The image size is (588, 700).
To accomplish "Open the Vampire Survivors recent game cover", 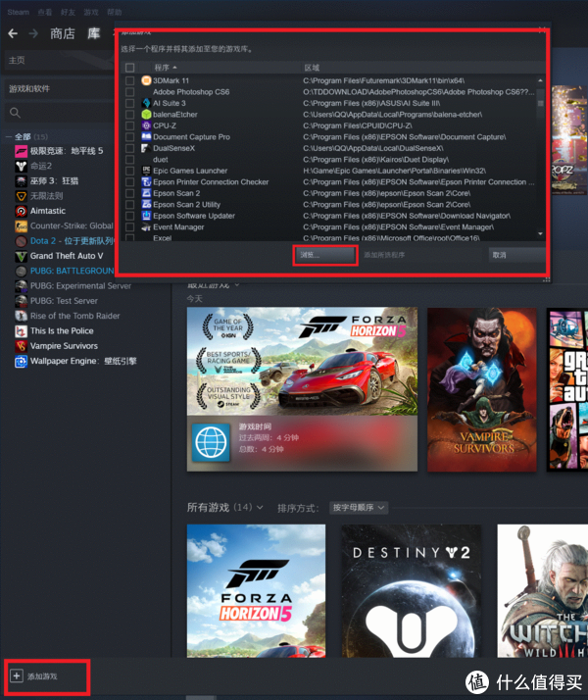I will (482, 389).
